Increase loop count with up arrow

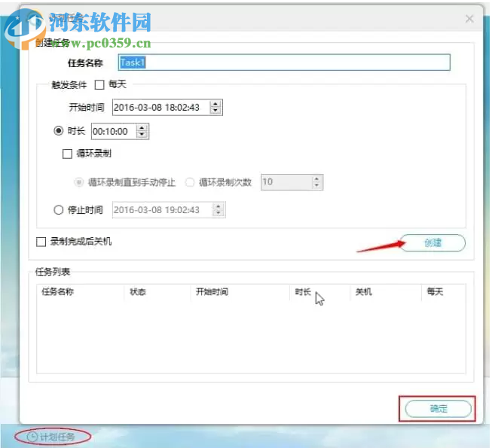coord(316,178)
